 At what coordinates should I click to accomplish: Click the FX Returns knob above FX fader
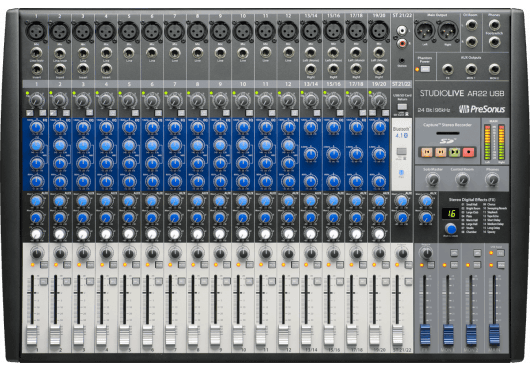(x=426, y=253)
